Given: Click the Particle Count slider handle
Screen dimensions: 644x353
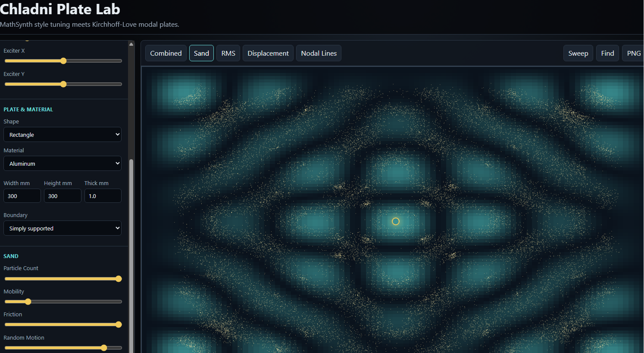Looking at the screenshot, I should (x=119, y=279).
